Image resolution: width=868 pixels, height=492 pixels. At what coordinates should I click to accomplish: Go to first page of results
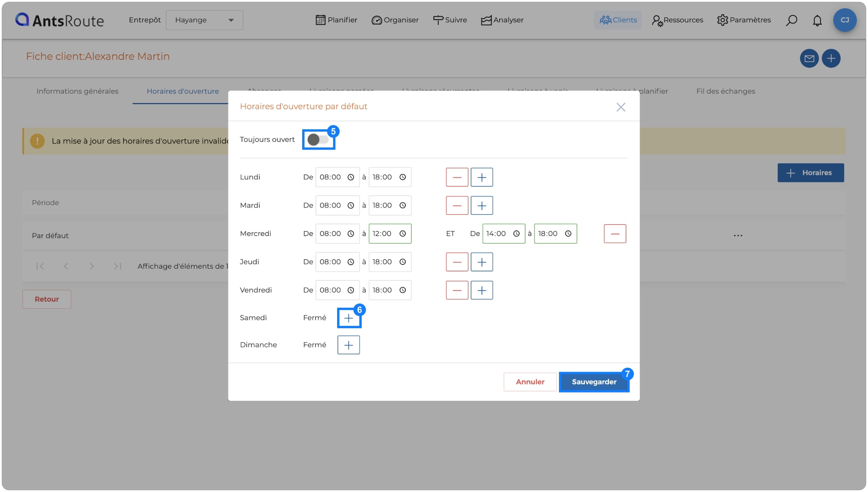(40, 266)
